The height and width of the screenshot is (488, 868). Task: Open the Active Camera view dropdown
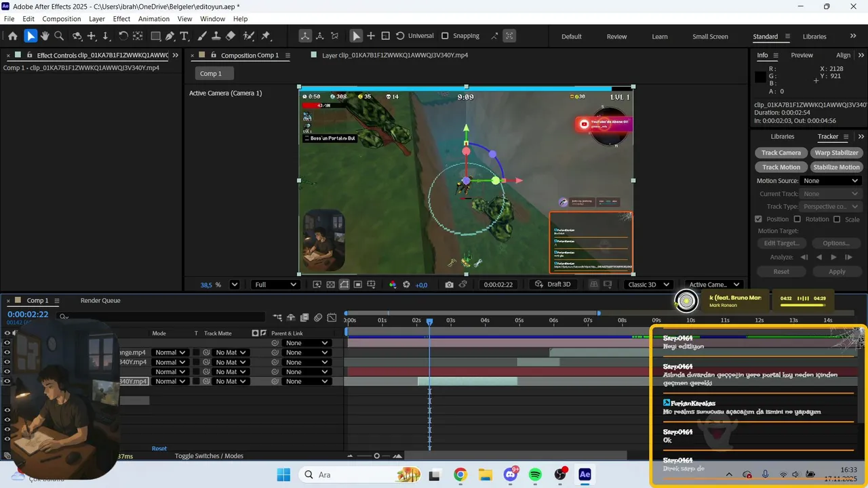[715, 285]
